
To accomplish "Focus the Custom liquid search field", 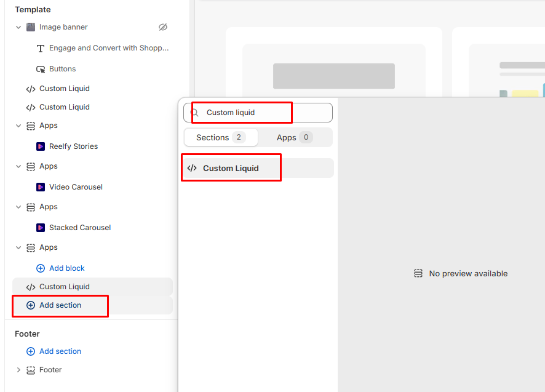I will (x=258, y=113).
